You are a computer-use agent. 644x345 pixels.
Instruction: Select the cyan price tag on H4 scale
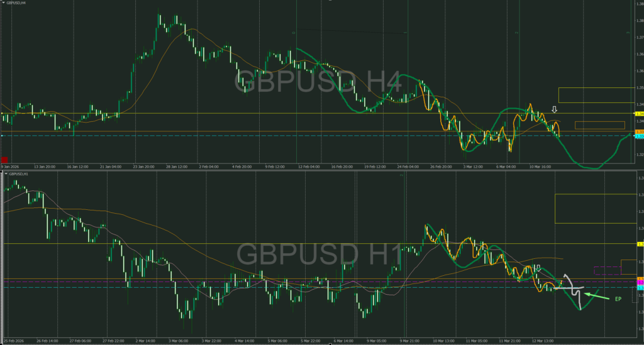pyautogui.click(x=639, y=136)
